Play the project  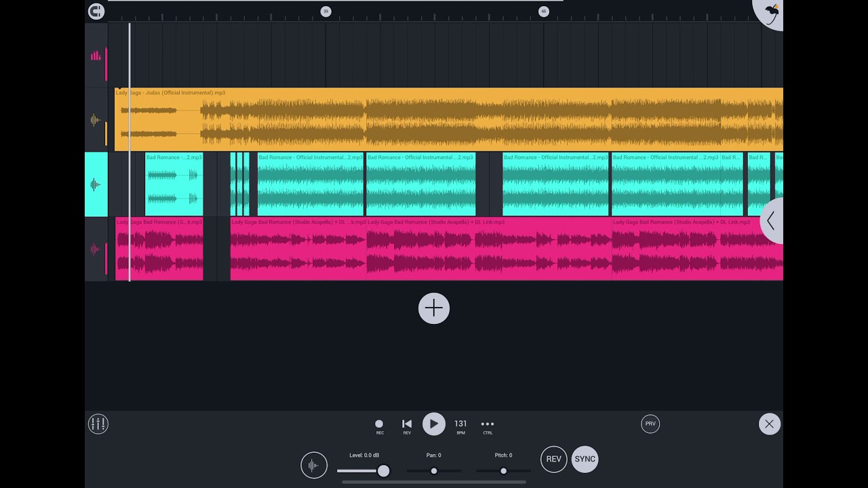[434, 424]
